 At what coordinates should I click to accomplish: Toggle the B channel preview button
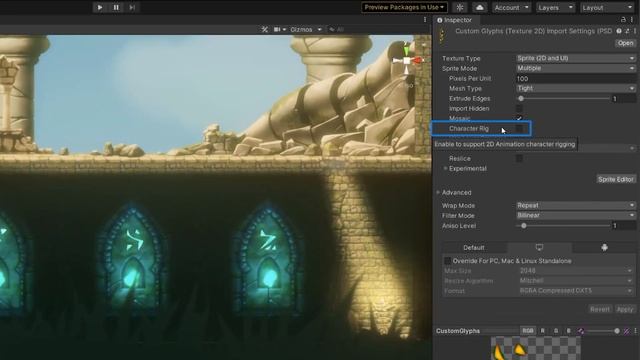pyautogui.click(x=569, y=331)
